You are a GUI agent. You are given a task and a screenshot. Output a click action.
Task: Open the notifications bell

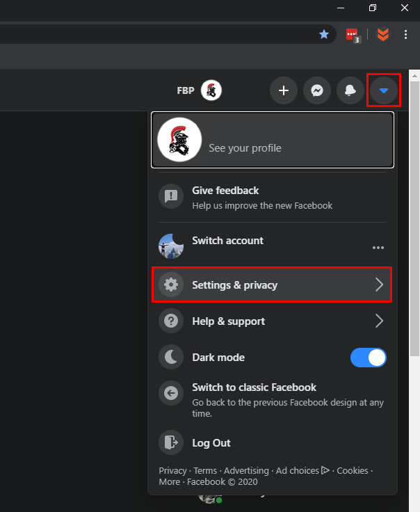coord(350,90)
